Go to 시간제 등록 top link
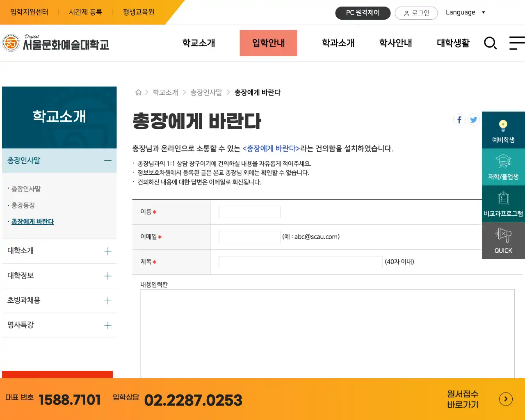Screen dimensions: 525x420 tap(85, 12)
